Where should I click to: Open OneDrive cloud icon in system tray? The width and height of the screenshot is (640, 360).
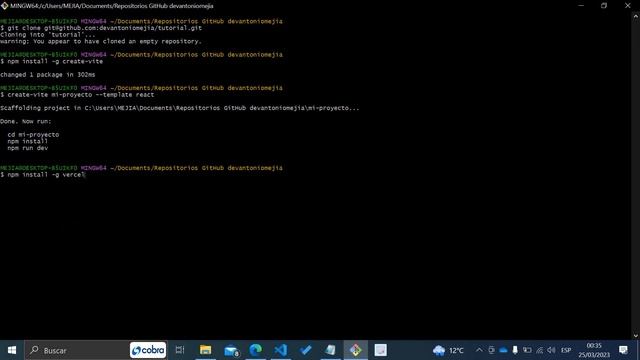click(503, 350)
